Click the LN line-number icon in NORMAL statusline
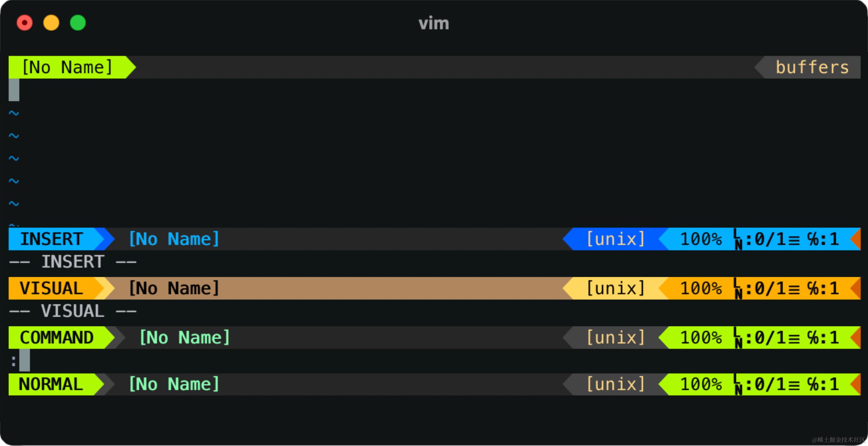 (738, 385)
